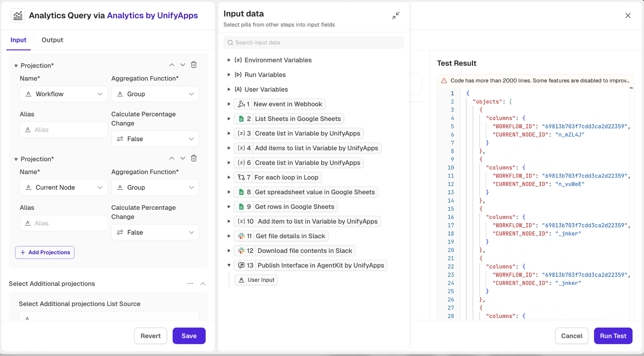This screenshot has width=644, height=356.
Task: Move the second Projection up with arrow
Action: point(172,158)
